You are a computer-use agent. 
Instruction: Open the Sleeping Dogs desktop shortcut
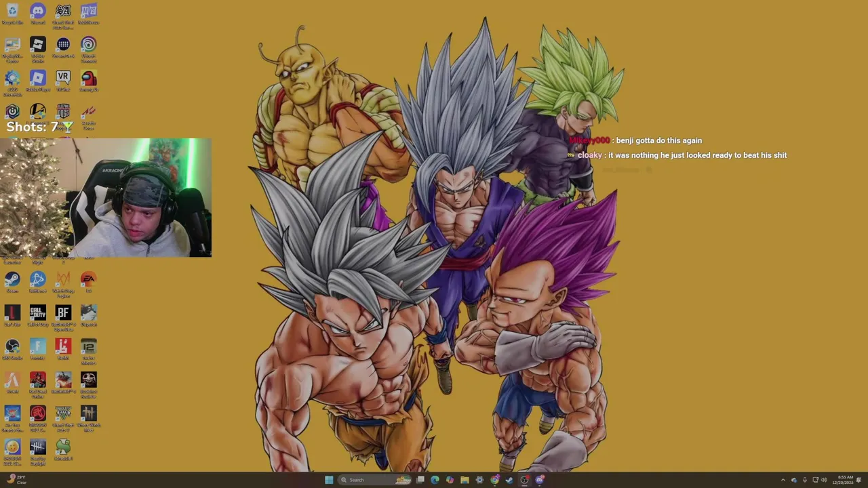pyautogui.click(x=63, y=115)
